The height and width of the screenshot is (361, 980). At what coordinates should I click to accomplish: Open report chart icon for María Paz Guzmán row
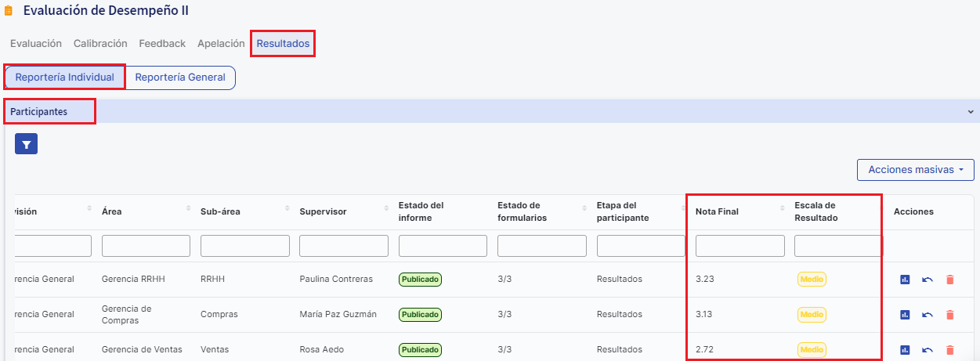click(x=905, y=315)
